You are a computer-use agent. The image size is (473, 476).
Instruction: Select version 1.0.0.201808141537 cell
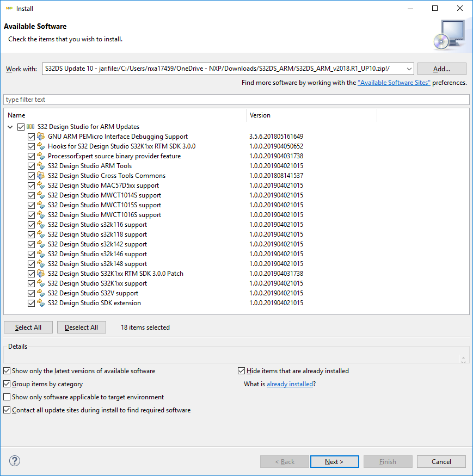tap(276, 176)
